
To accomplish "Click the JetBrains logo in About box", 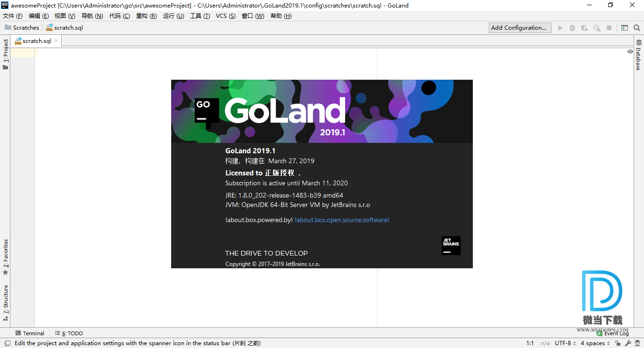I will tap(451, 246).
